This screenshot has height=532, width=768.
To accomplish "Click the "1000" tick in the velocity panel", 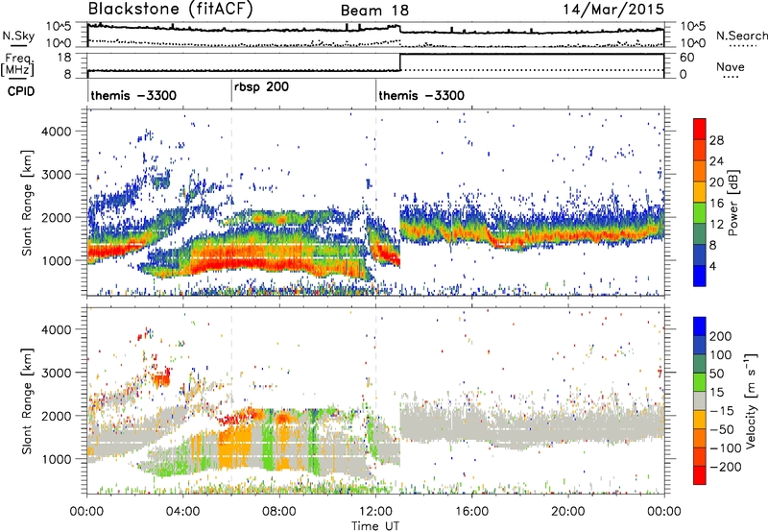I will click(x=56, y=459).
